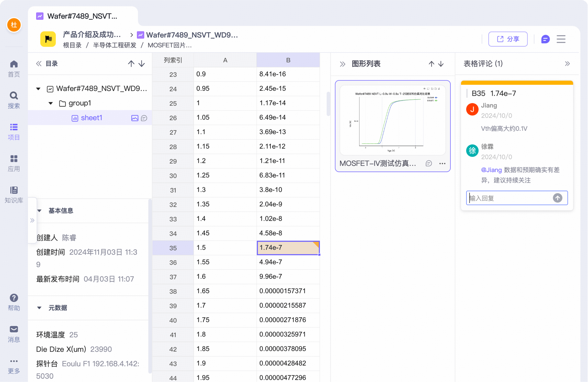Open the hamburger menu icon at top right

pyautogui.click(x=561, y=39)
